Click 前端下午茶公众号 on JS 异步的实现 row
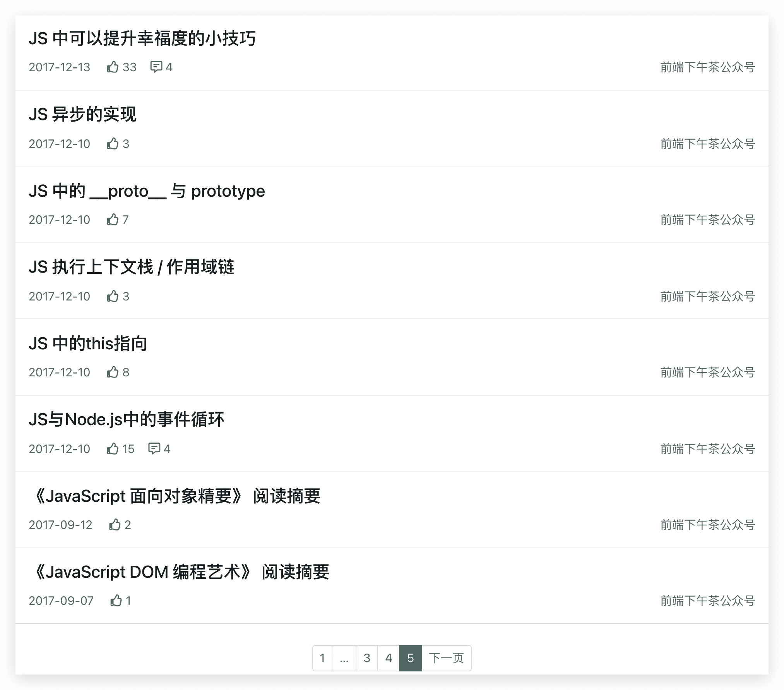The image size is (784, 690). (x=708, y=144)
